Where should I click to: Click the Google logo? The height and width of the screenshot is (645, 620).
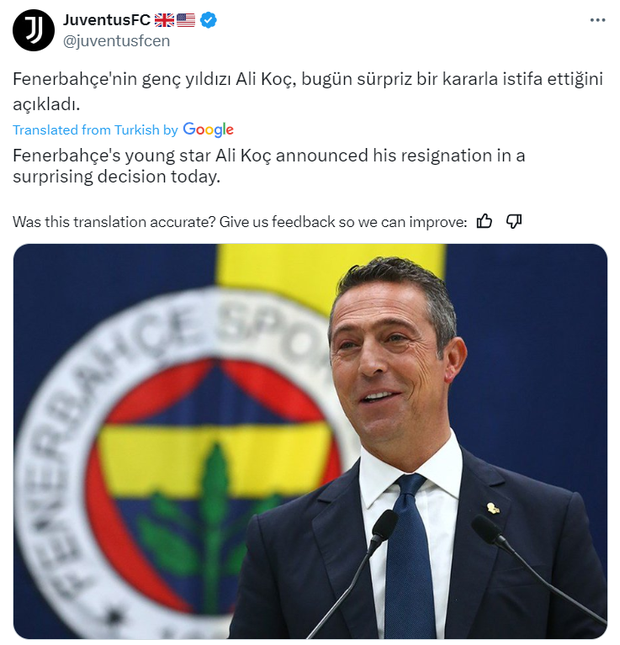point(208,130)
